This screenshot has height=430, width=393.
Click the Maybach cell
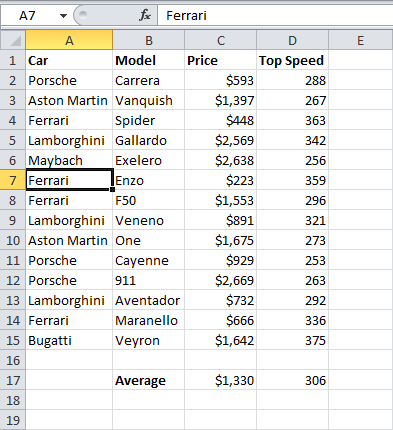tap(69, 160)
